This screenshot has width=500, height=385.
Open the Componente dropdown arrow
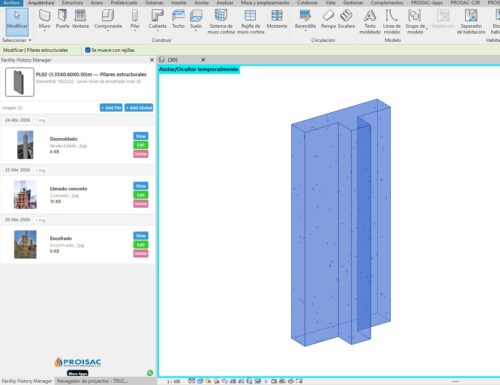pos(108,31)
